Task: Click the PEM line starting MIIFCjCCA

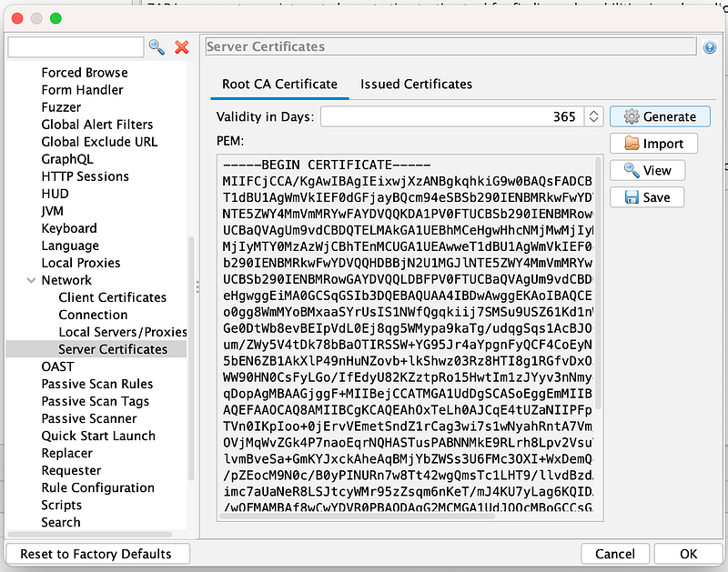Action: point(407,181)
